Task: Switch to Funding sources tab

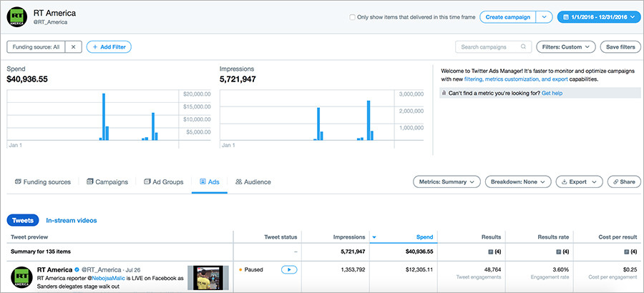Action: pyautogui.click(x=43, y=182)
